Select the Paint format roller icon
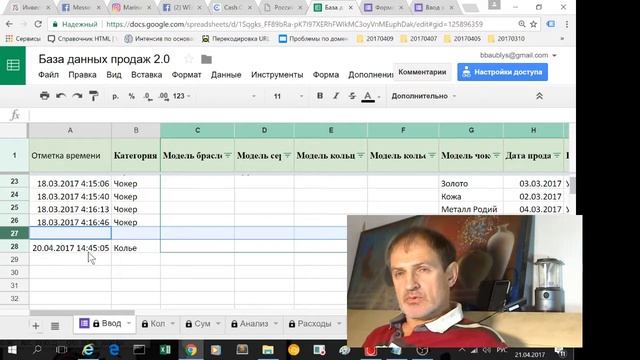This screenshot has width=640, height=360. click(x=93, y=96)
